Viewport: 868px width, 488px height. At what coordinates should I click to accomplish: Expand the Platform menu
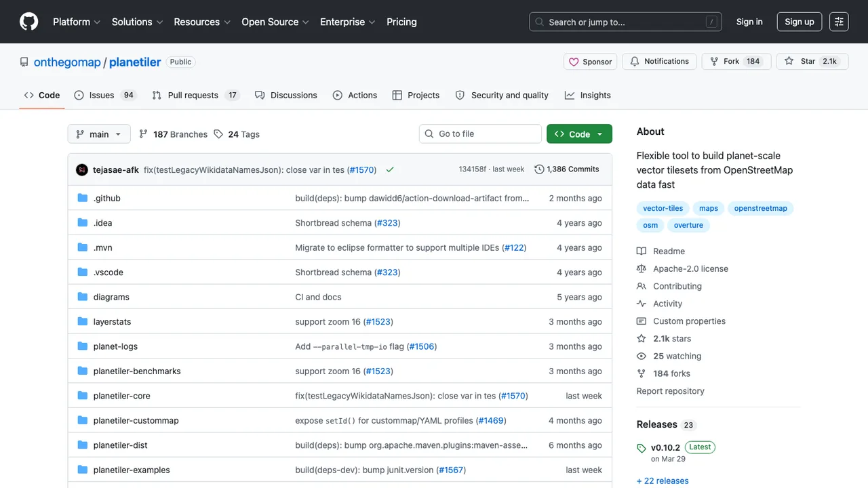(x=77, y=22)
